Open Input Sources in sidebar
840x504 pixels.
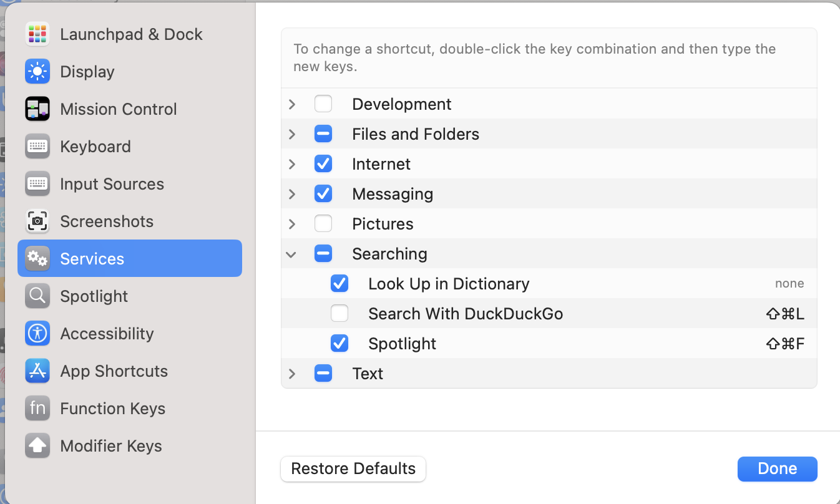pyautogui.click(x=112, y=184)
